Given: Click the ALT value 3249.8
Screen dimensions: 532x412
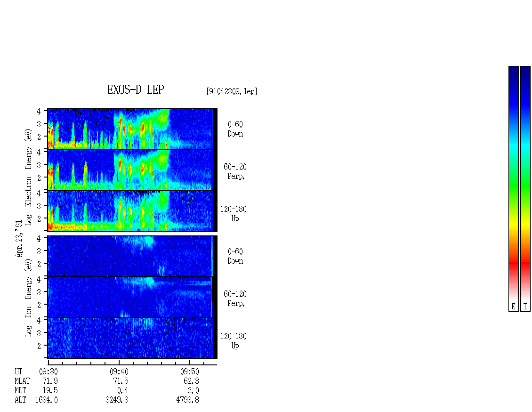Looking at the screenshot, I should click(117, 400).
